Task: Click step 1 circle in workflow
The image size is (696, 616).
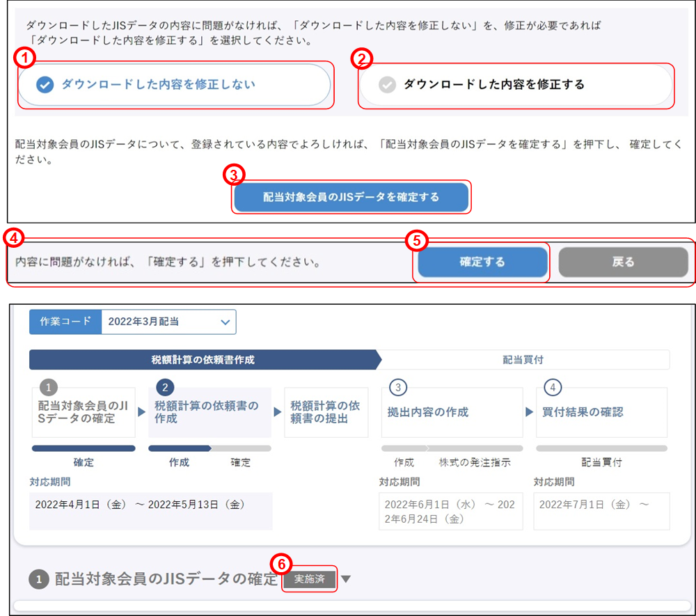Action: point(48,388)
